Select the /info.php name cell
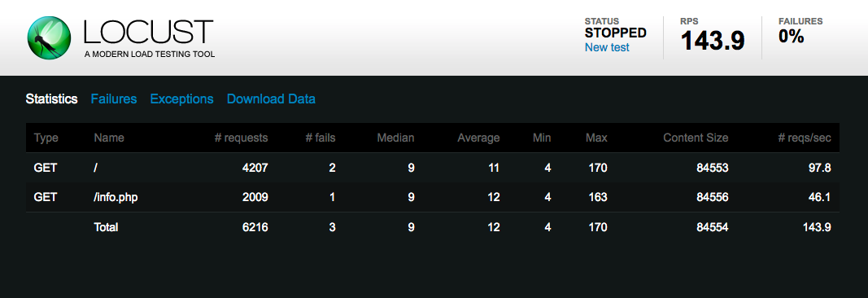 click(116, 197)
